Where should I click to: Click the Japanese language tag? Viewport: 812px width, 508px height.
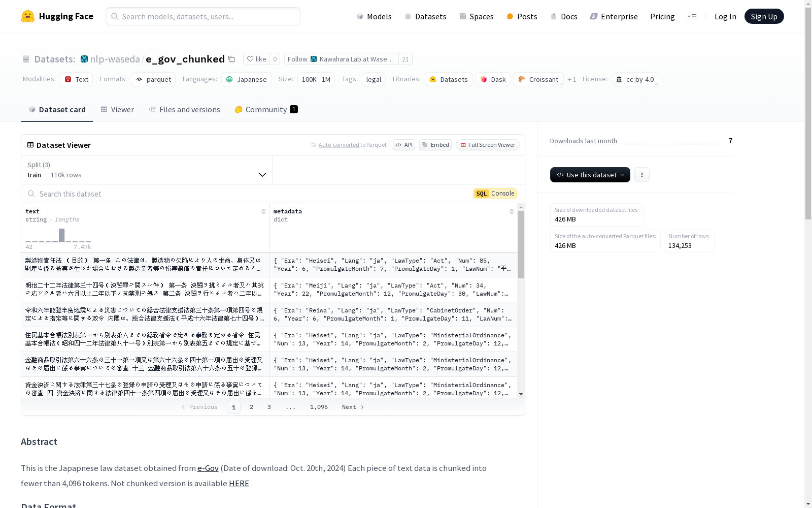(x=246, y=79)
